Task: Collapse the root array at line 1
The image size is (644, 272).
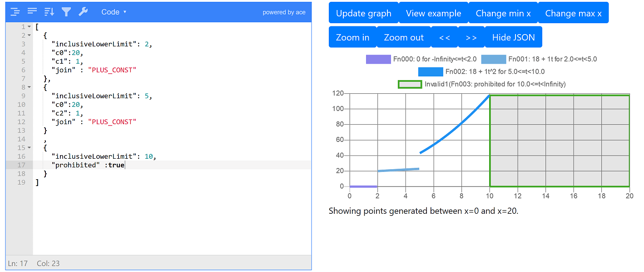Action: 30,27
